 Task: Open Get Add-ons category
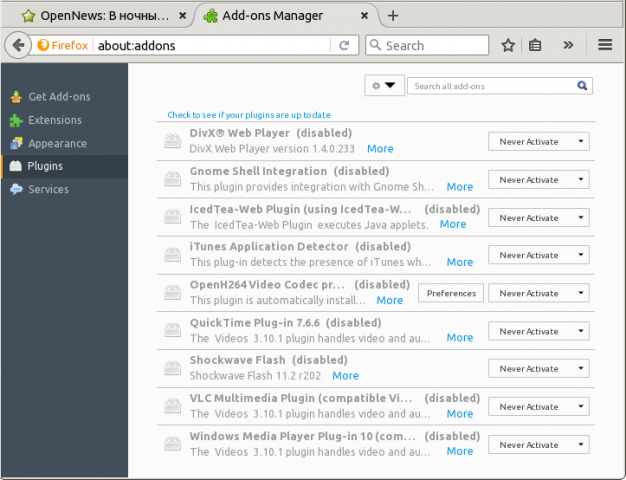point(59,97)
